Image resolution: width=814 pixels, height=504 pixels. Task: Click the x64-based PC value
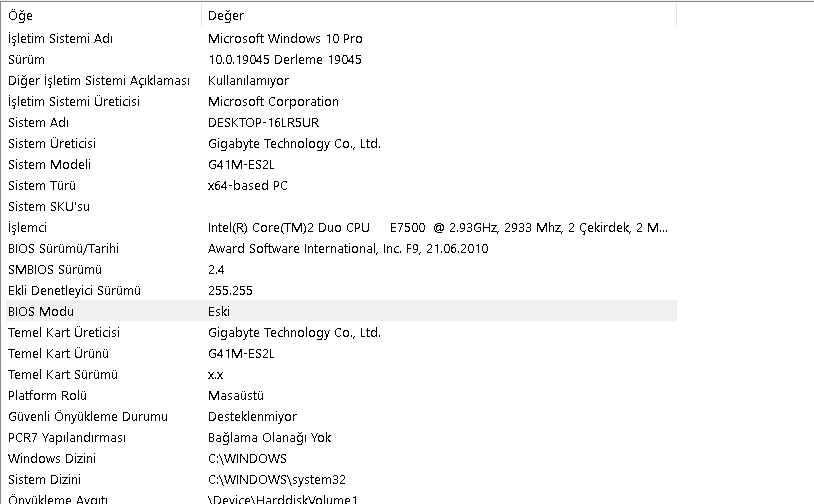point(248,185)
